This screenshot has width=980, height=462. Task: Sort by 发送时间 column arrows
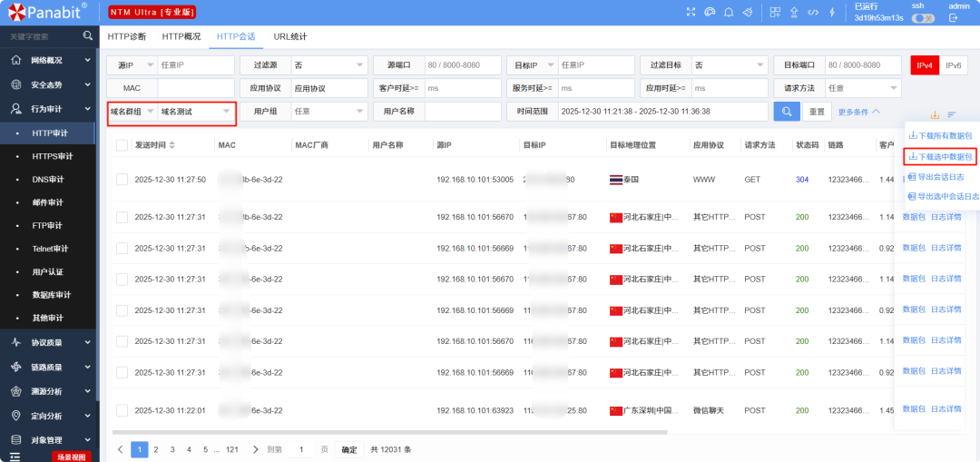point(171,145)
